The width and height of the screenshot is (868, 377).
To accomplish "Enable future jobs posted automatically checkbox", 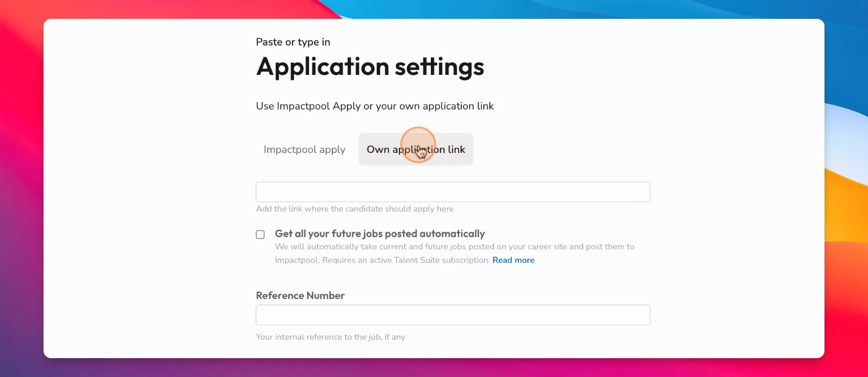I will (x=260, y=235).
